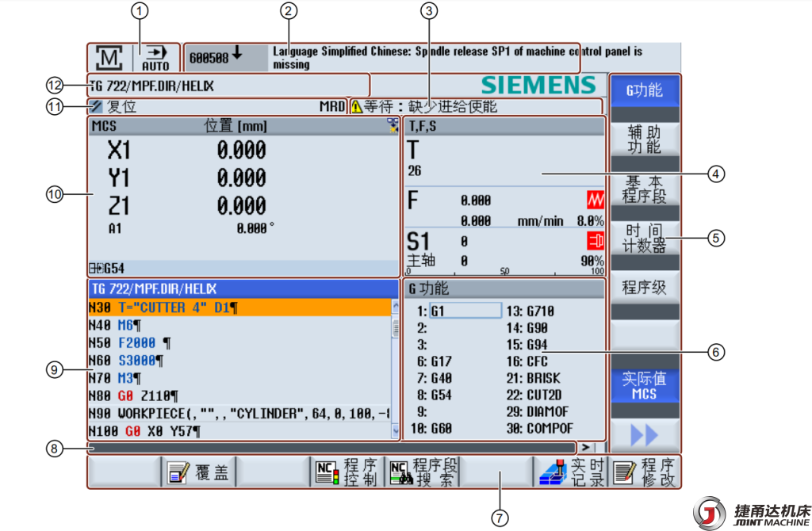Open the 辅助功能 softkey

[x=644, y=139]
